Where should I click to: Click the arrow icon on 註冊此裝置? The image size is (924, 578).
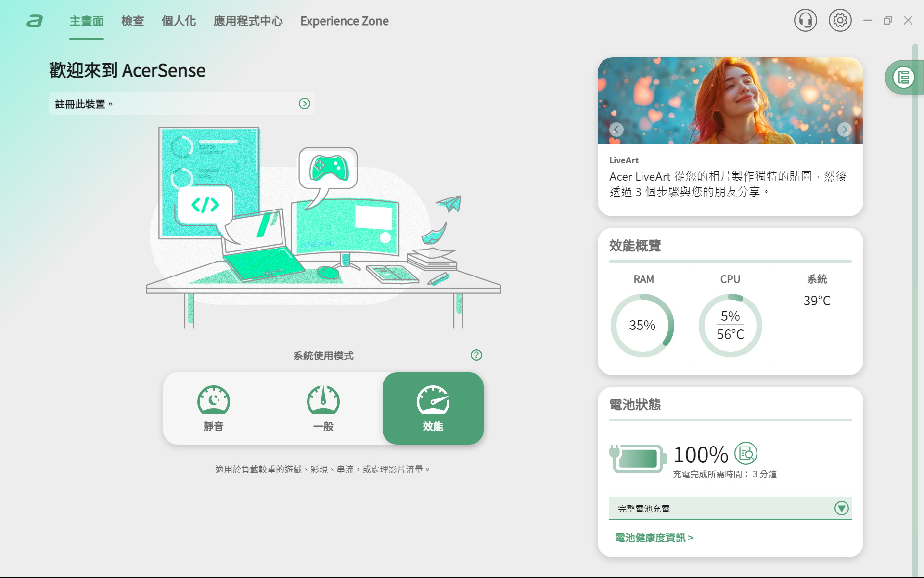[x=304, y=104]
